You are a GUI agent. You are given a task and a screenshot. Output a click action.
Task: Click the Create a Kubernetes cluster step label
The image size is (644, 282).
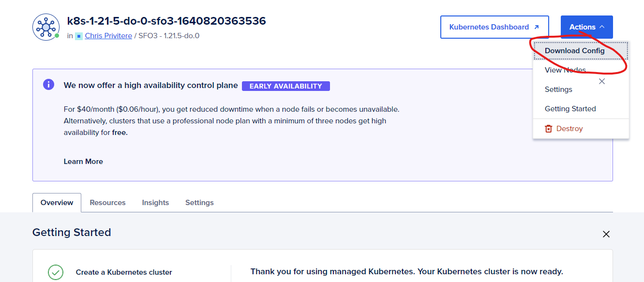(x=124, y=272)
